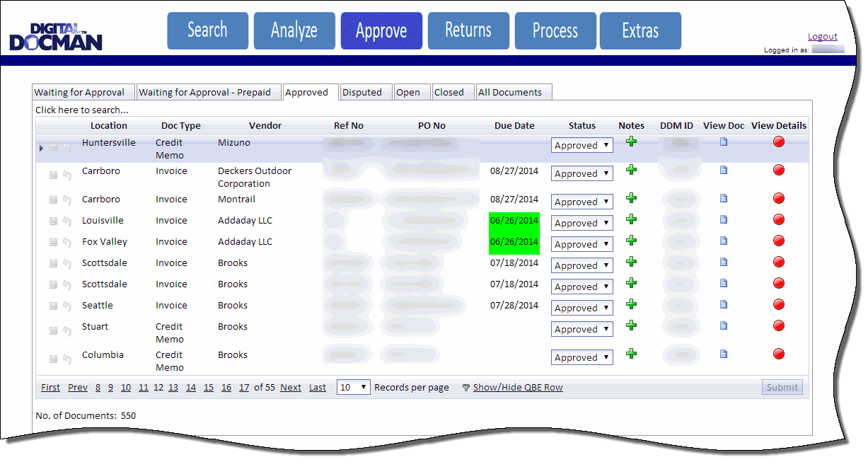
Task: Open details for the Huntersville Mizuno row
Action: (x=779, y=142)
